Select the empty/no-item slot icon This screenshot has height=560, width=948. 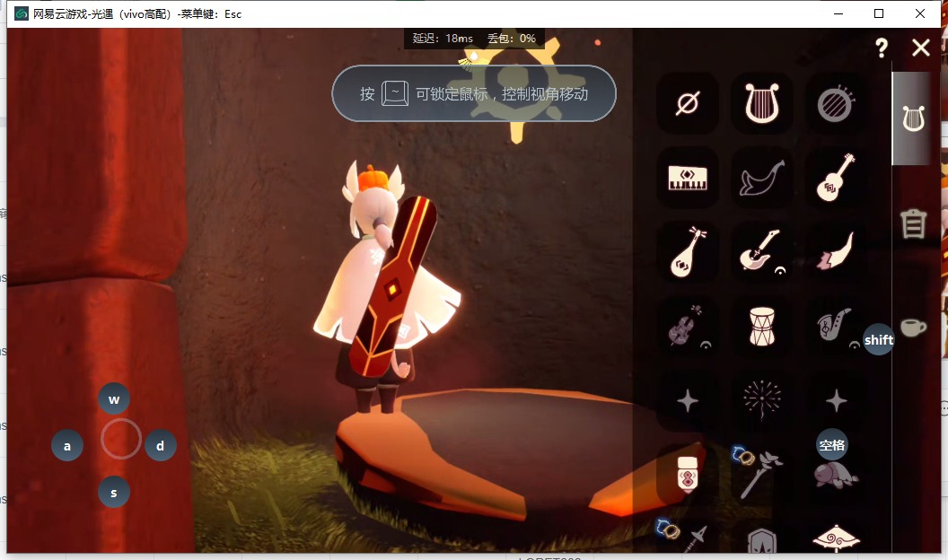pos(688,103)
